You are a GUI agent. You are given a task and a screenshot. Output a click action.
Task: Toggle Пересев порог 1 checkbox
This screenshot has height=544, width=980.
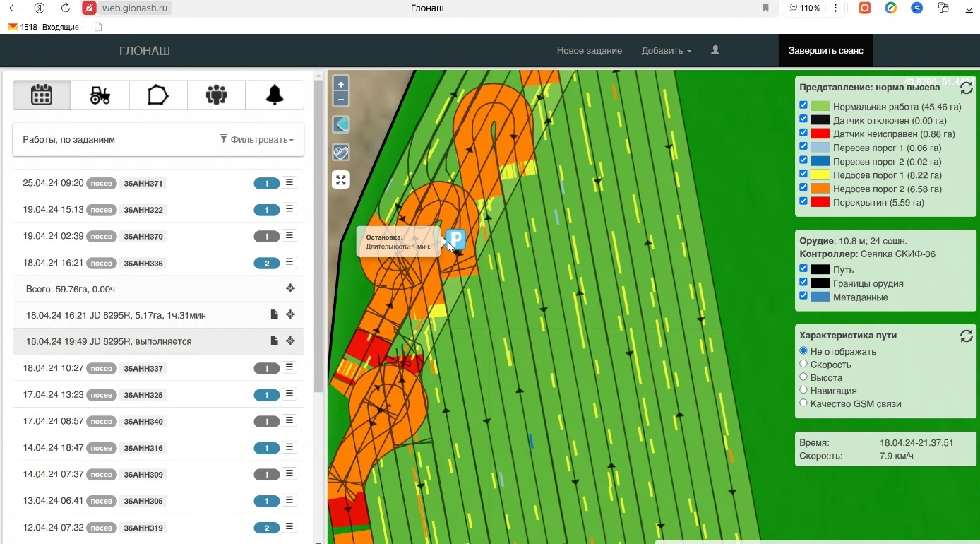(x=803, y=146)
